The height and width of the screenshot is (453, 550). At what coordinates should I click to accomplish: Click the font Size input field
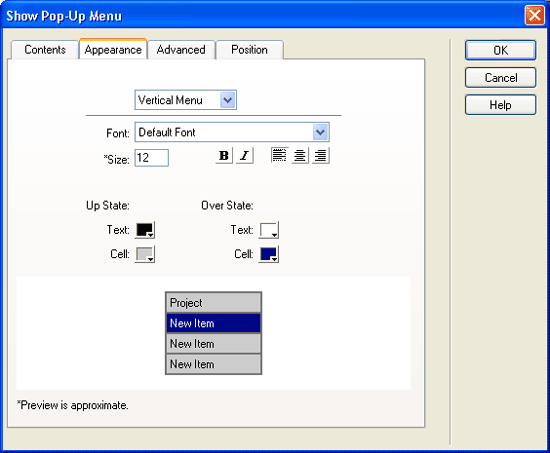coord(152,158)
